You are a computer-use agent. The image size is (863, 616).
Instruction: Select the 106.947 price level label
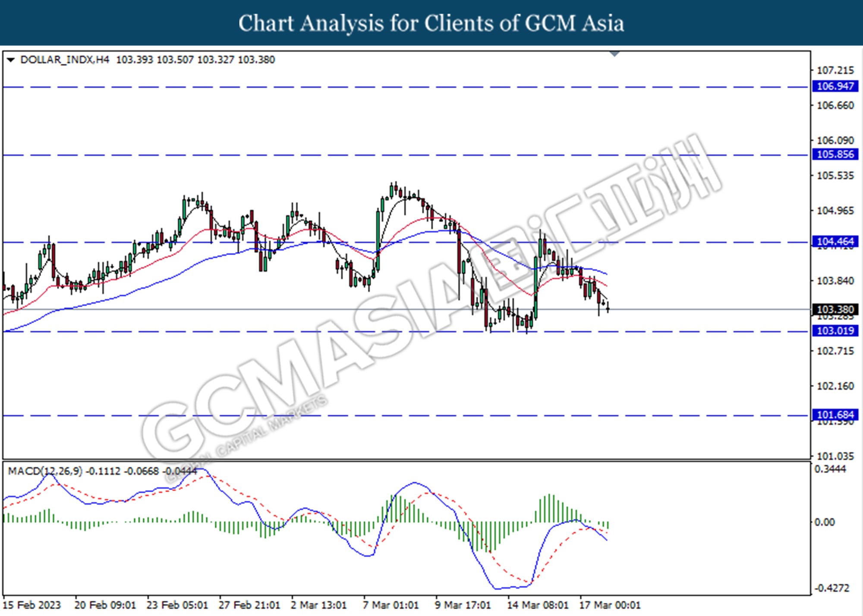pos(835,86)
